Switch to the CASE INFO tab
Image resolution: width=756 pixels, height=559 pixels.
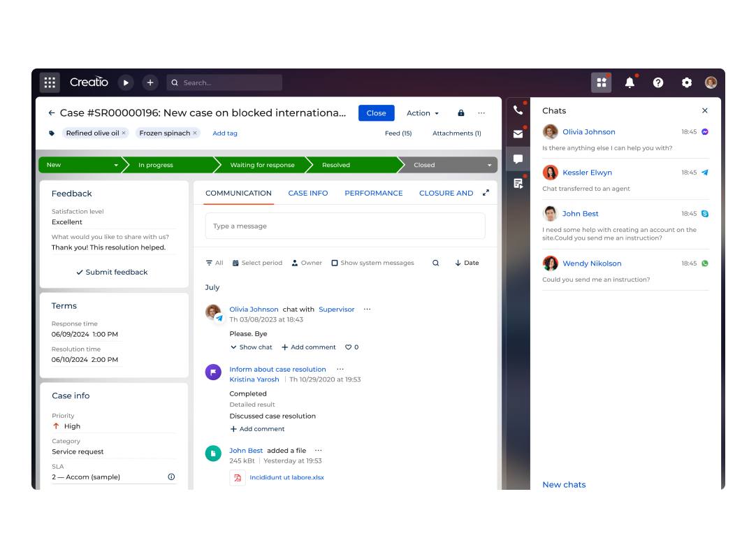click(x=308, y=193)
